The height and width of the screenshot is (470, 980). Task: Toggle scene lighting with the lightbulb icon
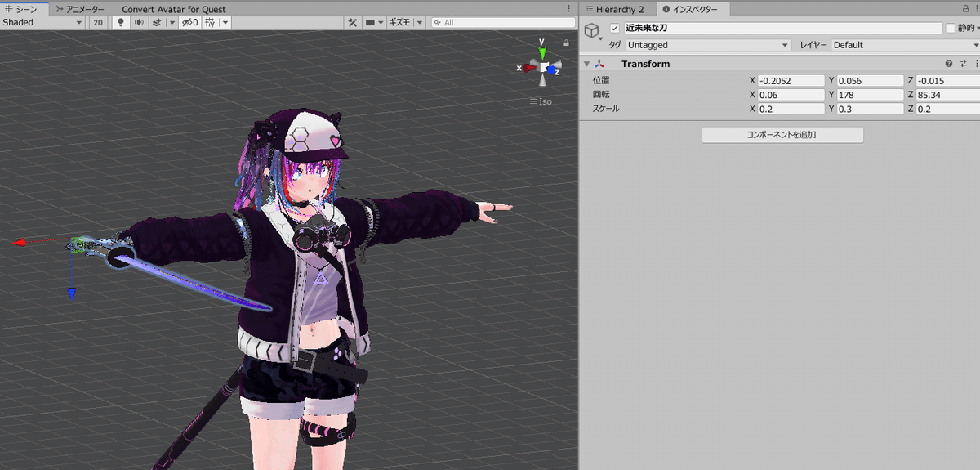click(x=121, y=23)
